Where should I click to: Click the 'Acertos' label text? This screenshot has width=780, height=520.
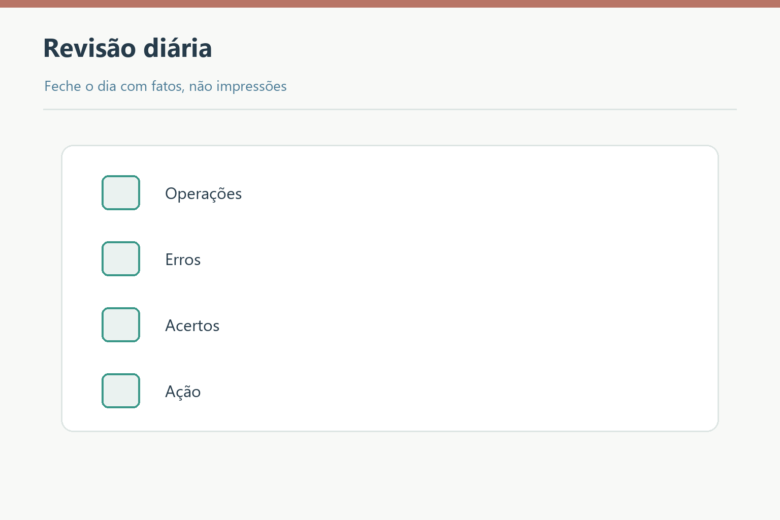tap(192, 325)
